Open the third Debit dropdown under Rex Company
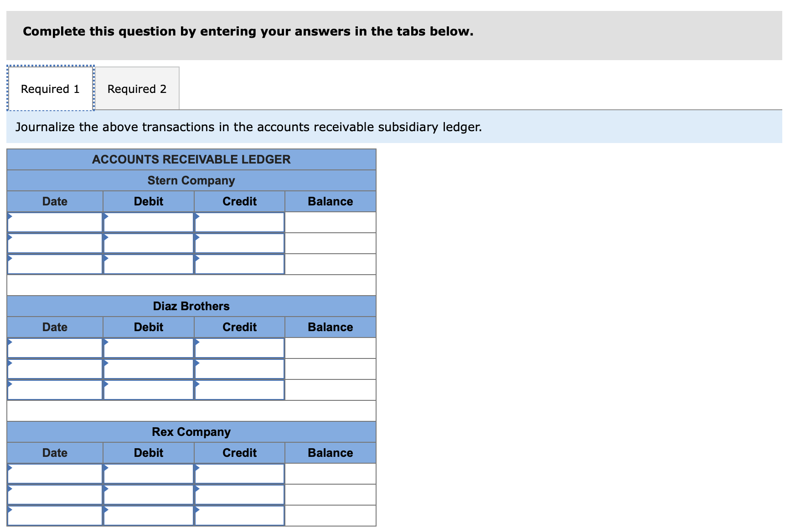 pyautogui.click(x=148, y=515)
